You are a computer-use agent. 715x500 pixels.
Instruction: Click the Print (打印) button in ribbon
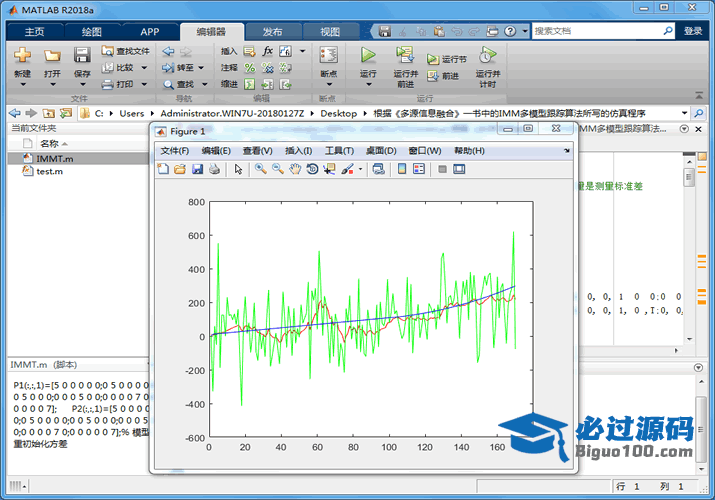tap(118, 84)
